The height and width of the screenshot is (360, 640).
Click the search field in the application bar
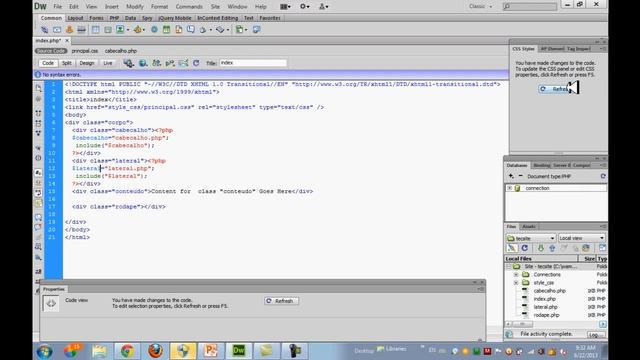530,7
